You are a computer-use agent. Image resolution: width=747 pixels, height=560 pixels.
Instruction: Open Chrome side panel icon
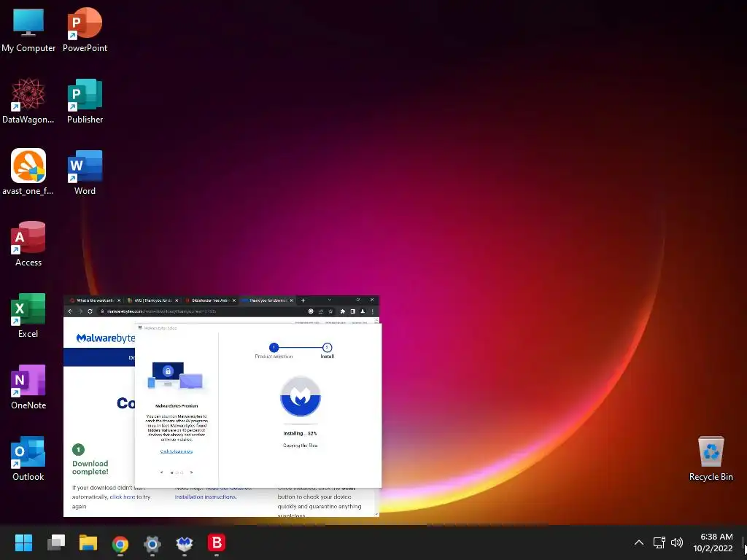352,311
